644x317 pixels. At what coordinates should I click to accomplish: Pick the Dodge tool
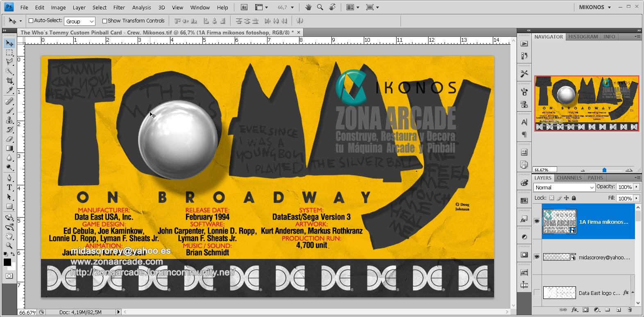click(x=9, y=167)
